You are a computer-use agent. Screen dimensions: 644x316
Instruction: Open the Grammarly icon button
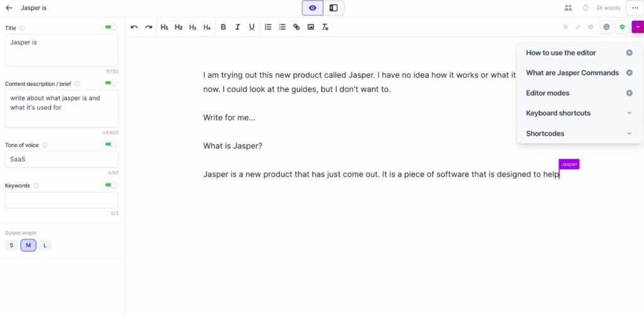click(606, 27)
